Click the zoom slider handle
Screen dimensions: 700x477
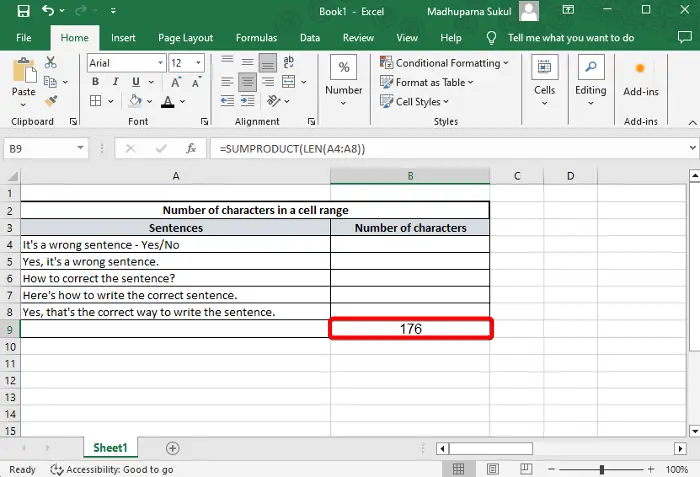602,469
